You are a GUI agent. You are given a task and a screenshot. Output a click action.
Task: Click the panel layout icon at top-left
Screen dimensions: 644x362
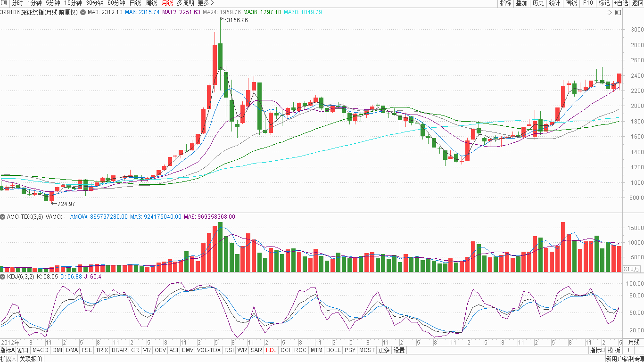tap(4, 3)
